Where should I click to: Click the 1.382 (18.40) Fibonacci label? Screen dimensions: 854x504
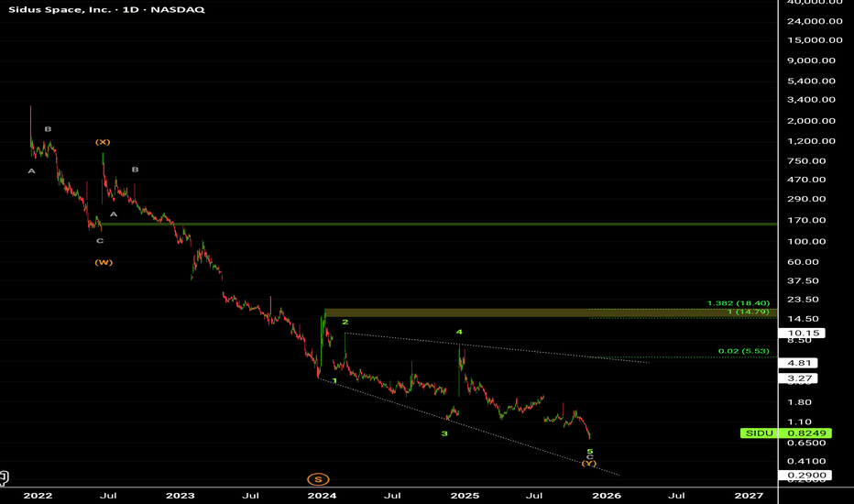pyautogui.click(x=739, y=303)
